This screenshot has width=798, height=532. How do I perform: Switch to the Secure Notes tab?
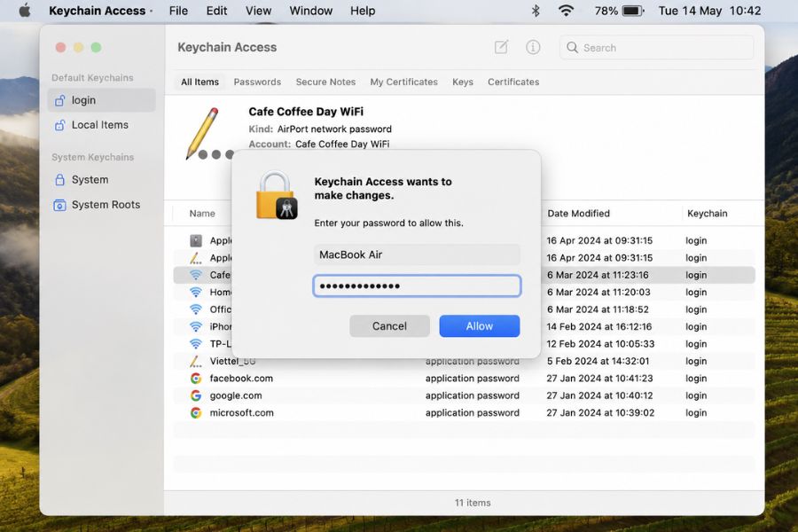(325, 82)
